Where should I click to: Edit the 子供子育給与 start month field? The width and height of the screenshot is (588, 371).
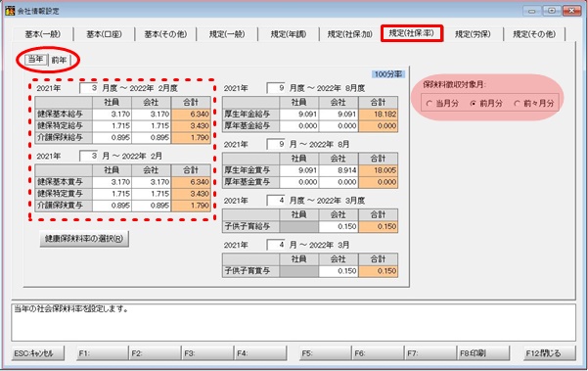276,201
